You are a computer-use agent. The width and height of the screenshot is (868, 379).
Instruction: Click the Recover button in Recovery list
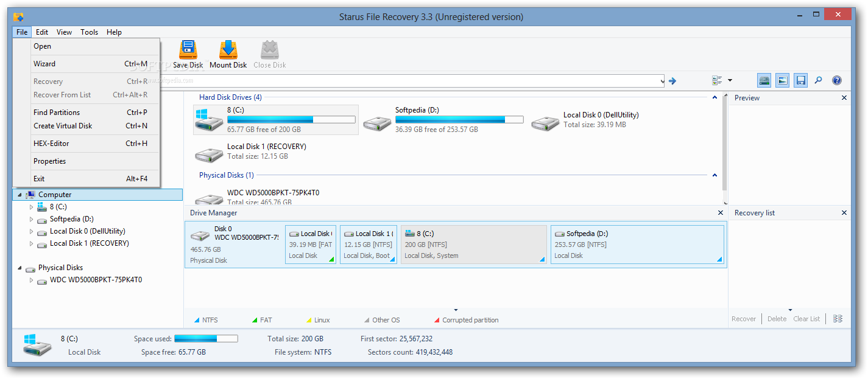(x=744, y=319)
